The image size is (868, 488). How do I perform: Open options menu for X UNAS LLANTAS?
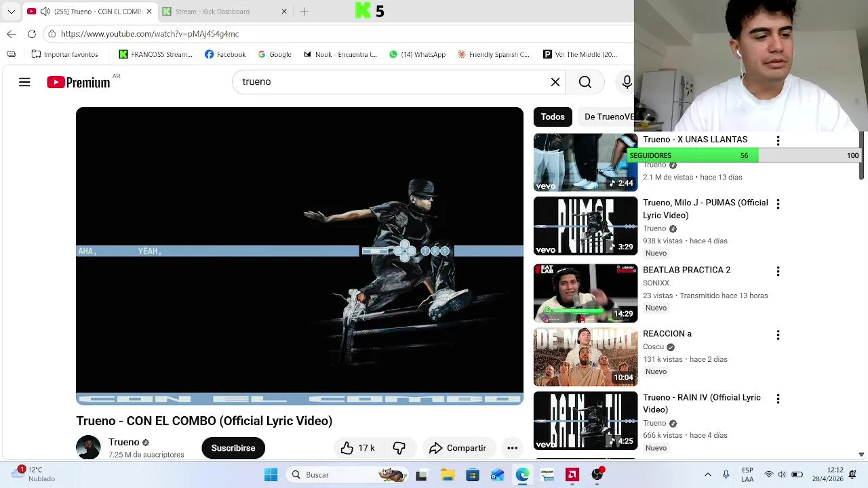click(x=778, y=140)
